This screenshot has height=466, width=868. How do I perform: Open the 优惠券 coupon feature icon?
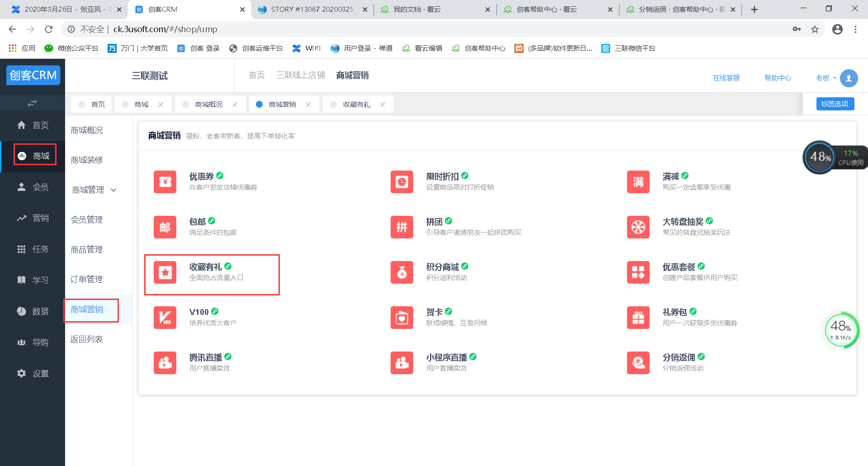(x=165, y=182)
